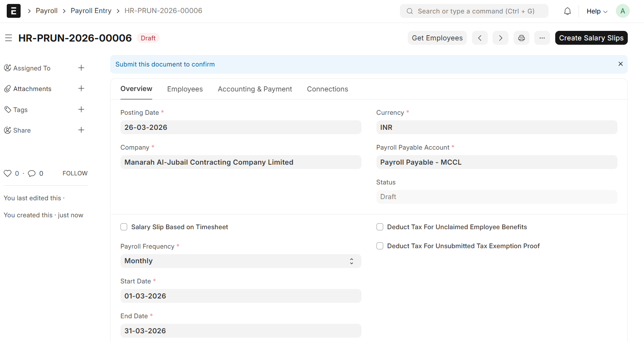Check Deduct Tax For Unclaimed Employee Benefits

click(x=380, y=227)
